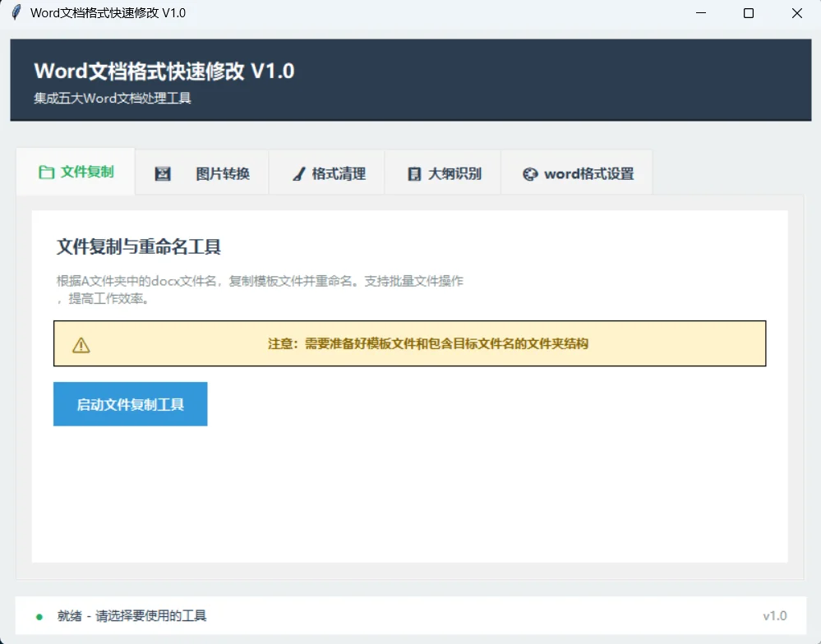821x644 pixels.
Task: Select the 格式清理 tab
Action: click(x=326, y=172)
